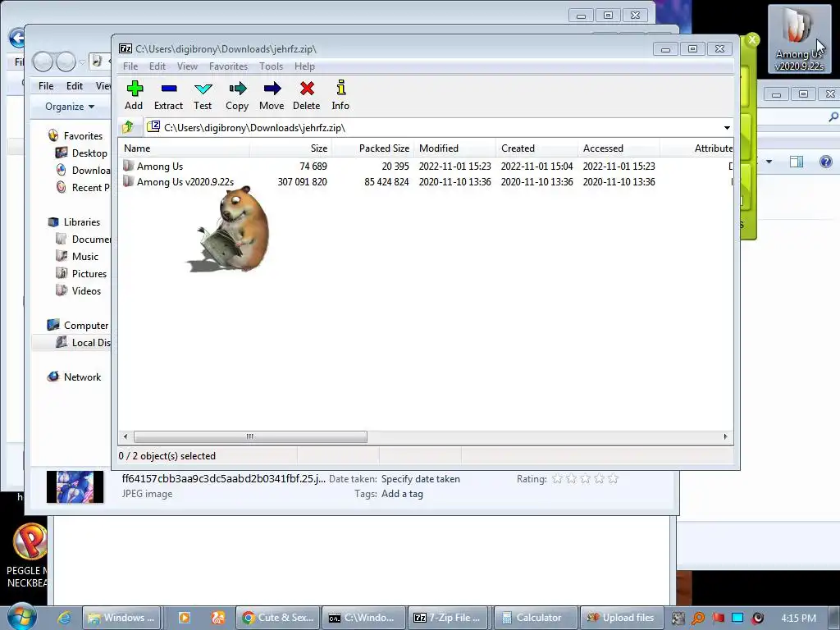The width and height of the screenshot is (840, 630).
Task: Open 7-Zip Tools menu
Action: (x=271, y=66)
